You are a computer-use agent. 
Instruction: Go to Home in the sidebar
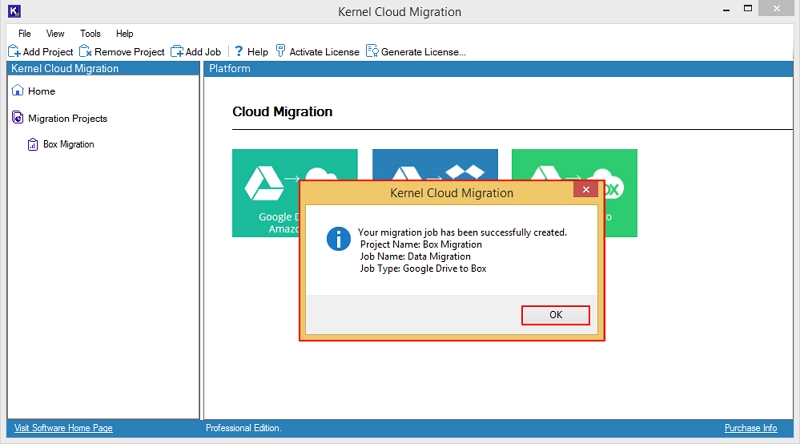coord(34,91)
